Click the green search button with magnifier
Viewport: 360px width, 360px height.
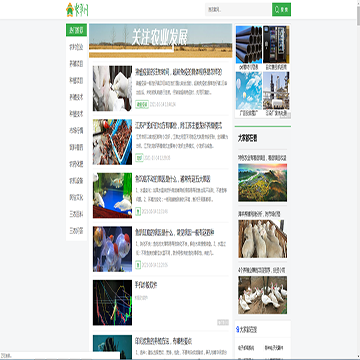[x=281, y=10]
